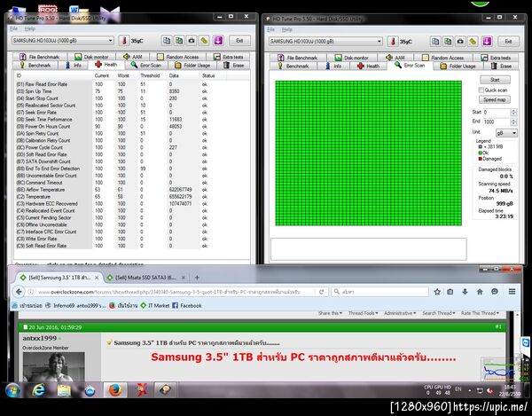The width and height of the screenshot is (532, 416).
Task: Click green error scan block grid
Action: (x=369, y=153)
